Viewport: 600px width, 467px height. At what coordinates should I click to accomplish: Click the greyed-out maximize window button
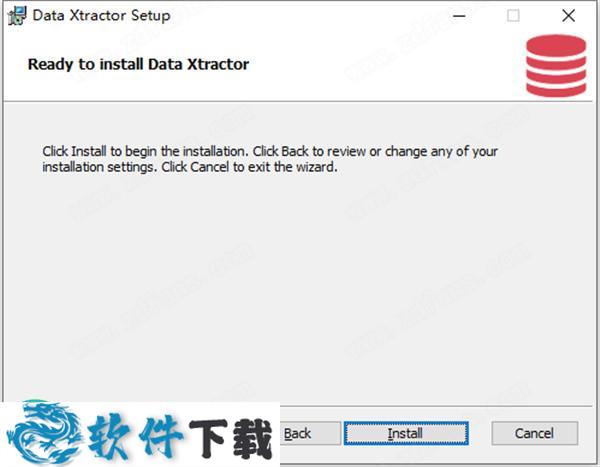(x=513, y=16)
